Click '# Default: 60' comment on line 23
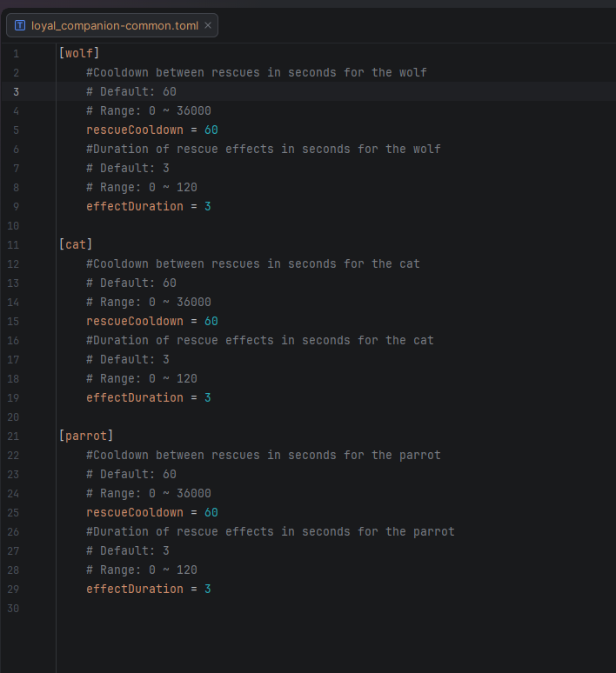The height and width of the screenshot is (673, 616). 131,474
